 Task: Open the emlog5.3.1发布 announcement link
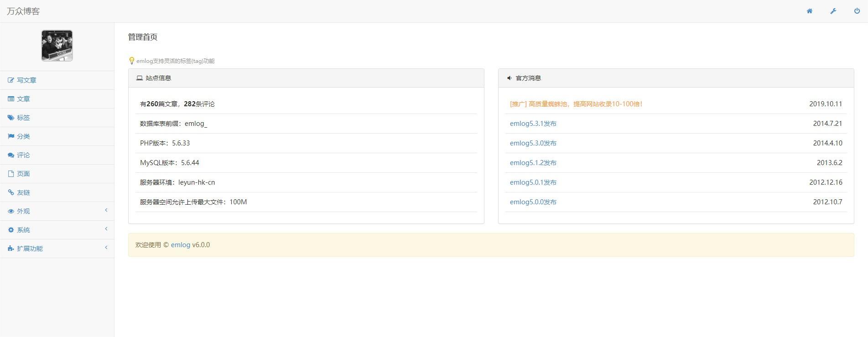(x=533, y=124)
